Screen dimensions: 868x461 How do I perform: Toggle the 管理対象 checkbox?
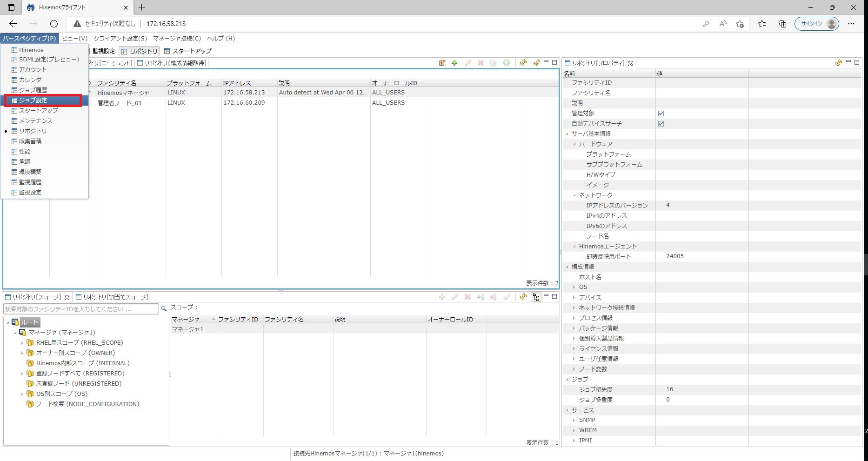coord(661,114)
